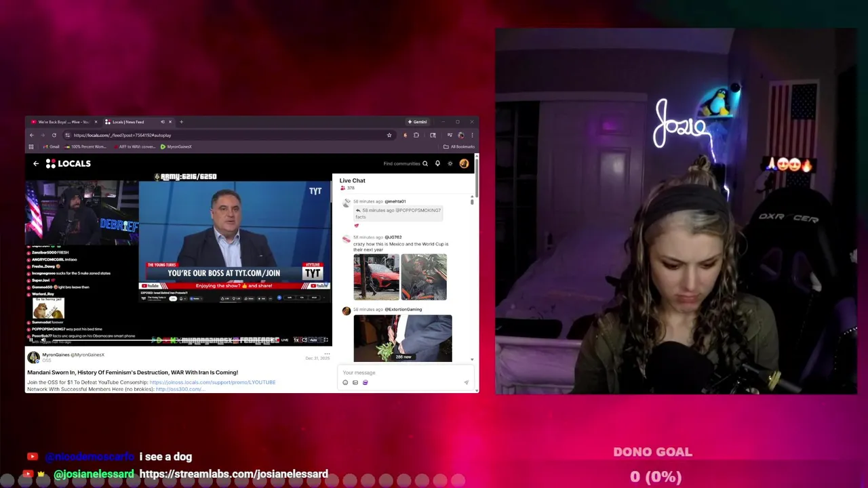868x488 pixels.
Task: Click the Gemini button in Chrome
Action: (x=418, y=122)
